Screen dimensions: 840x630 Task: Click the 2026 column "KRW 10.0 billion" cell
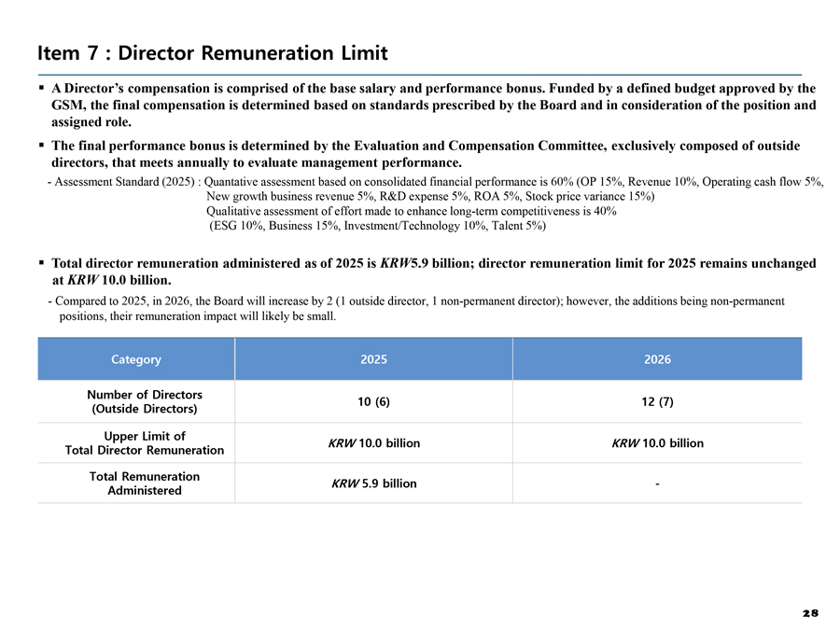pos(657,443)
